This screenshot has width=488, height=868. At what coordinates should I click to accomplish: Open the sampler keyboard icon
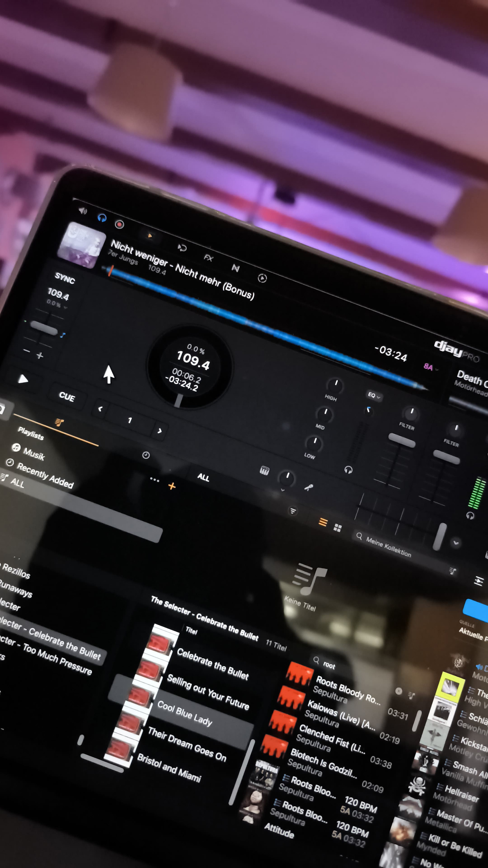(264, 470)
